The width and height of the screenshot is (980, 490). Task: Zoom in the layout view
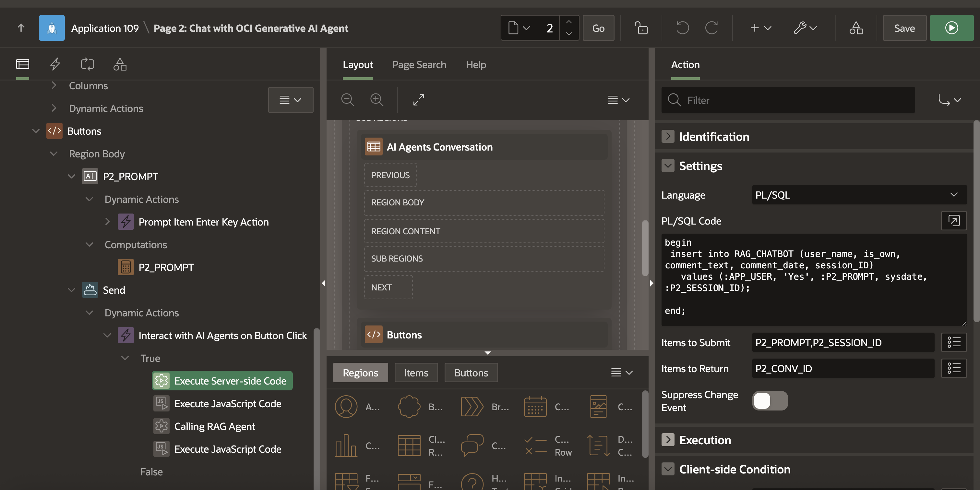pyautogui.click(x=376, y=100)
